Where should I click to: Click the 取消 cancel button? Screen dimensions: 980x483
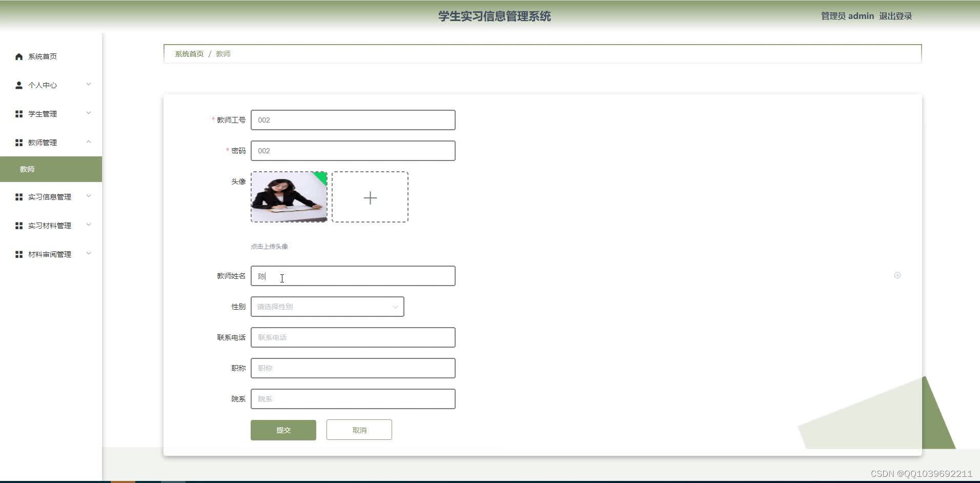[x=359, y=430]
